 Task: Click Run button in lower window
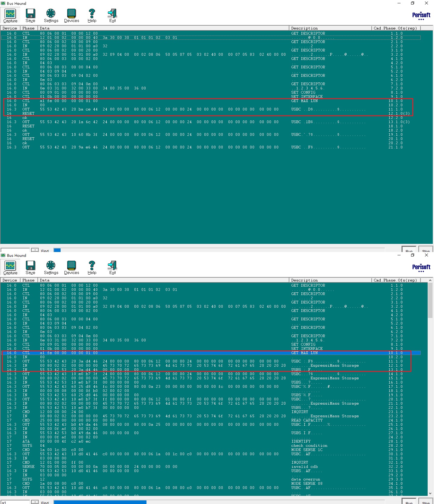pos(409,501)
